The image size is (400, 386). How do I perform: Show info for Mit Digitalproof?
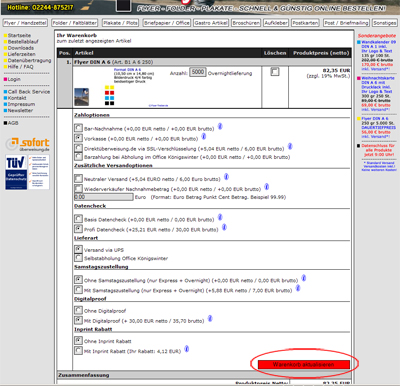coord(210,319)
